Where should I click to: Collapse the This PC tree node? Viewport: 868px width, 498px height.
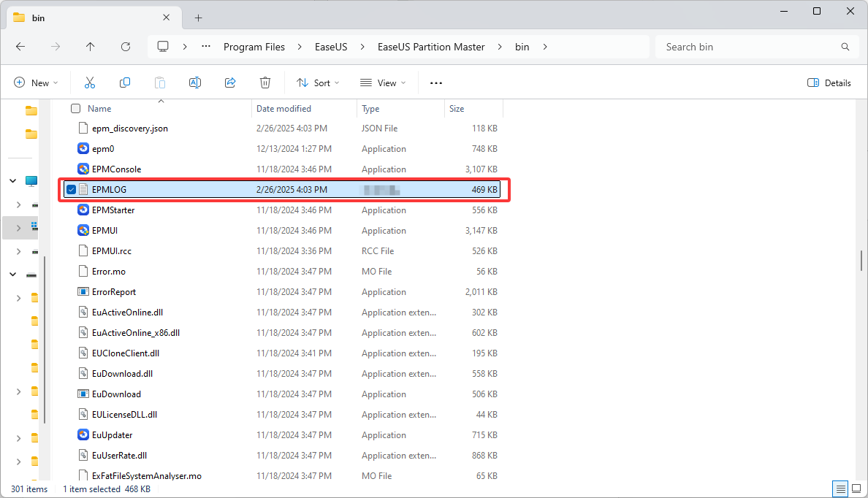pos(12,180)
